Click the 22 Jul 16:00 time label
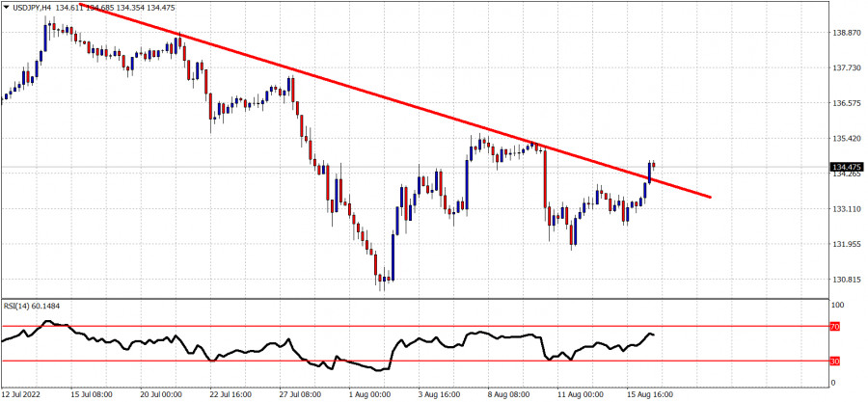Viewport: 868px width, 402px height. click(231, 395)
